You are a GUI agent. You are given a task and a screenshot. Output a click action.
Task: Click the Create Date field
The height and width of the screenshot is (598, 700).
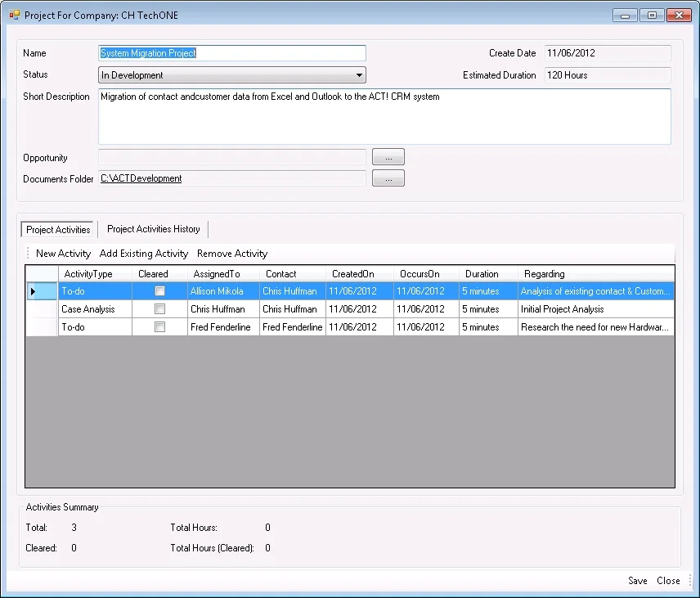pos(608,53)
